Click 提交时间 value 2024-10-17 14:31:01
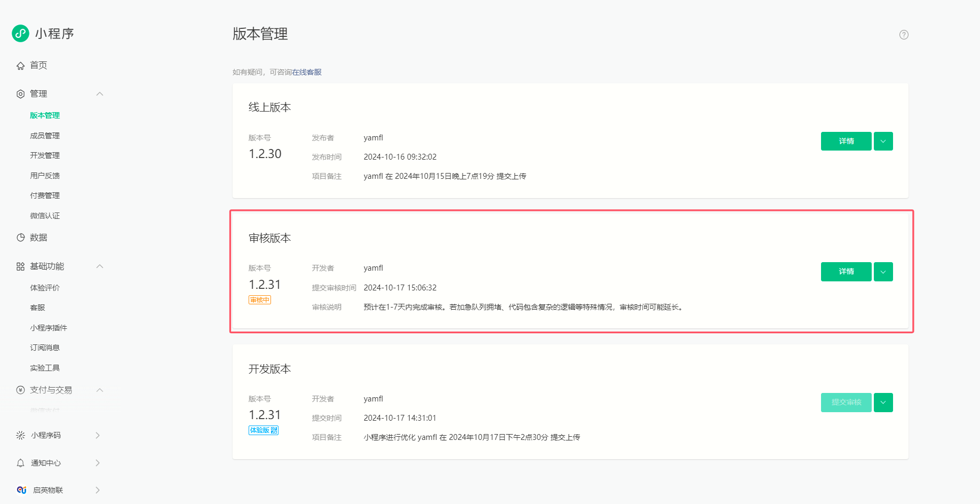The image size is (980, 504). (x=400, y=418)
